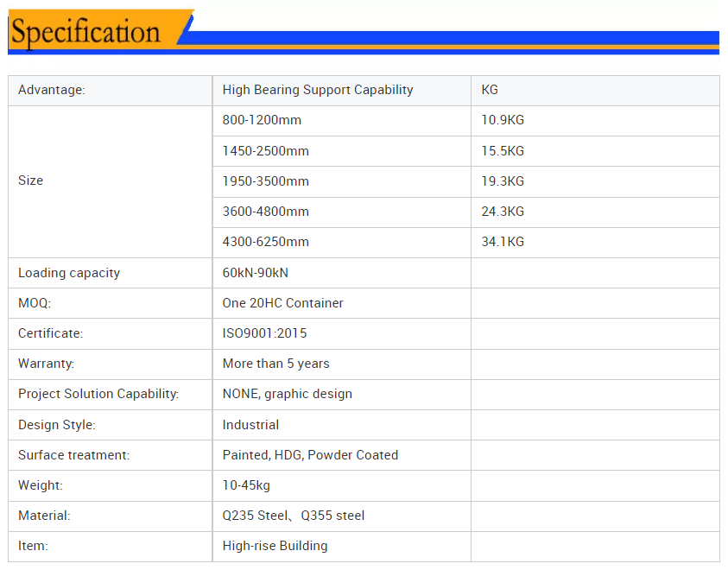Click 'More than 5 years' value
The width and height of the screenshot is (728, 570).
[275, 364]
